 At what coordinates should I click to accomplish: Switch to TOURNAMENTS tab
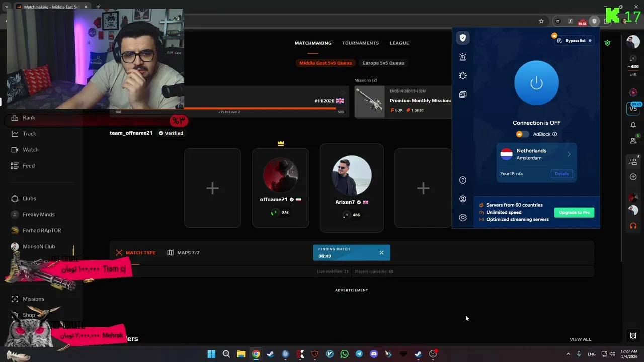[x=361, y=43]
